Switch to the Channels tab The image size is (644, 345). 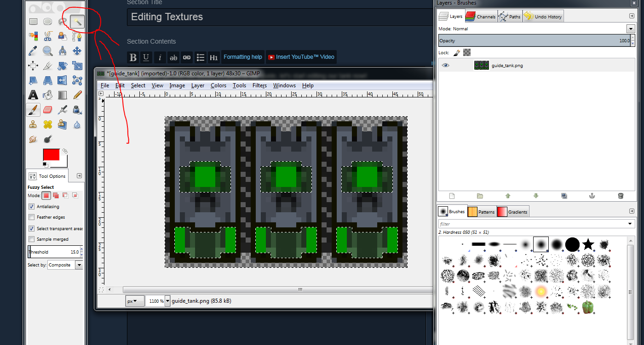[x=481, y=17]
